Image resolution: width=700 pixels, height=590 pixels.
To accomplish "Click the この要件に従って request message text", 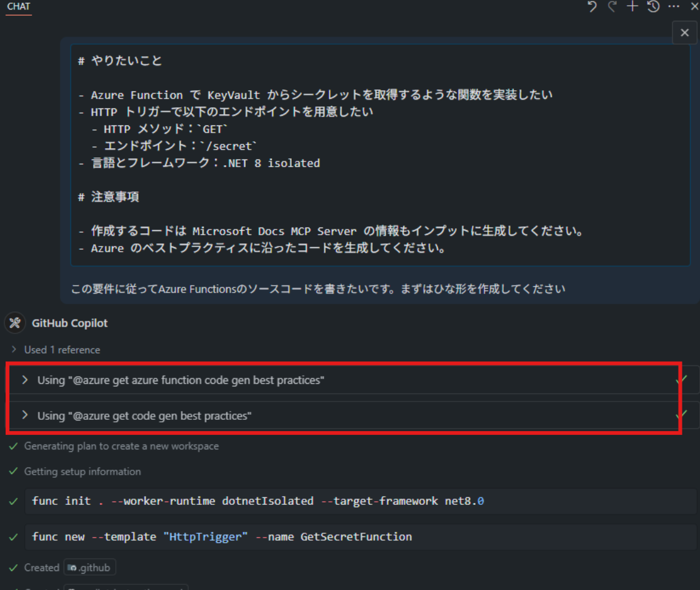I will click(318, 289).
